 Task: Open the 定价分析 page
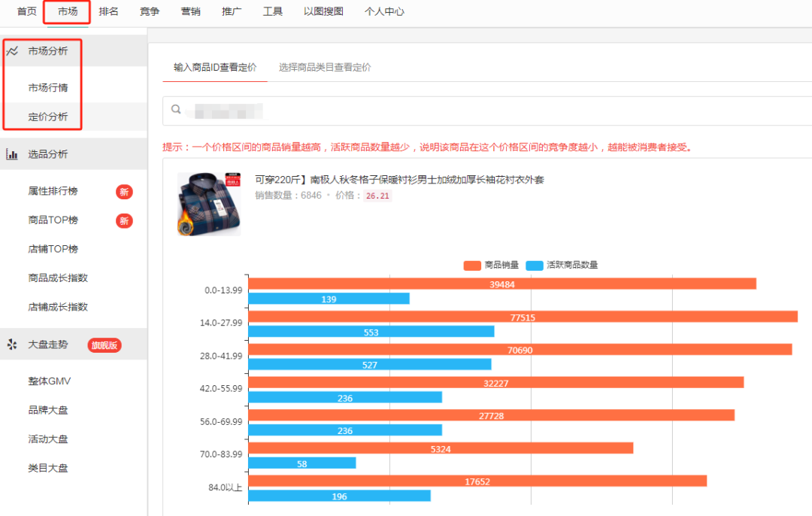coord(43,117)
